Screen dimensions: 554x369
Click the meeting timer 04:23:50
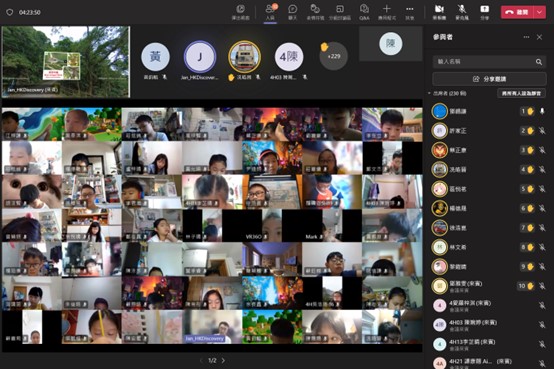(x=30, y=12)
